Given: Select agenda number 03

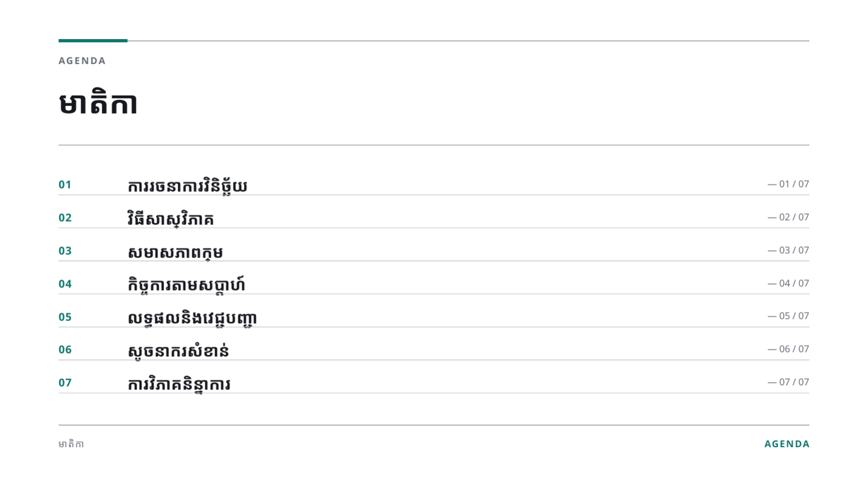Looking at the screenshot, I should [x=65, y=251].
